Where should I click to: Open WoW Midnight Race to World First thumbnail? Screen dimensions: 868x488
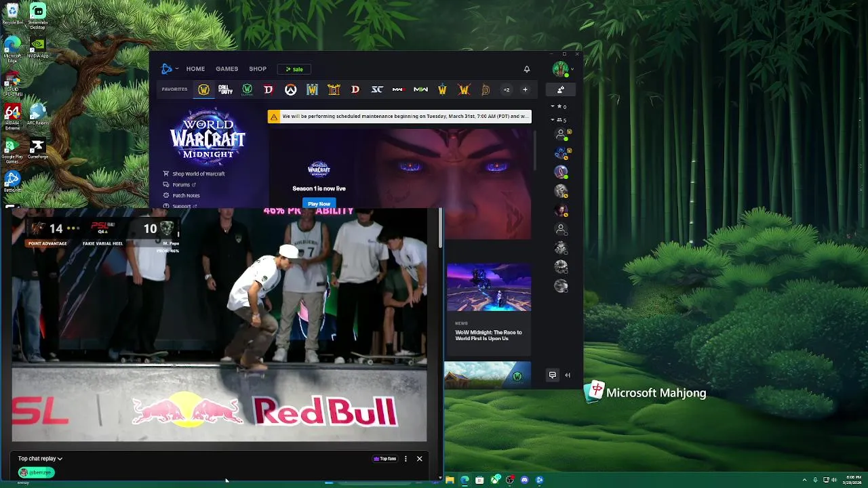pos(489,287)
